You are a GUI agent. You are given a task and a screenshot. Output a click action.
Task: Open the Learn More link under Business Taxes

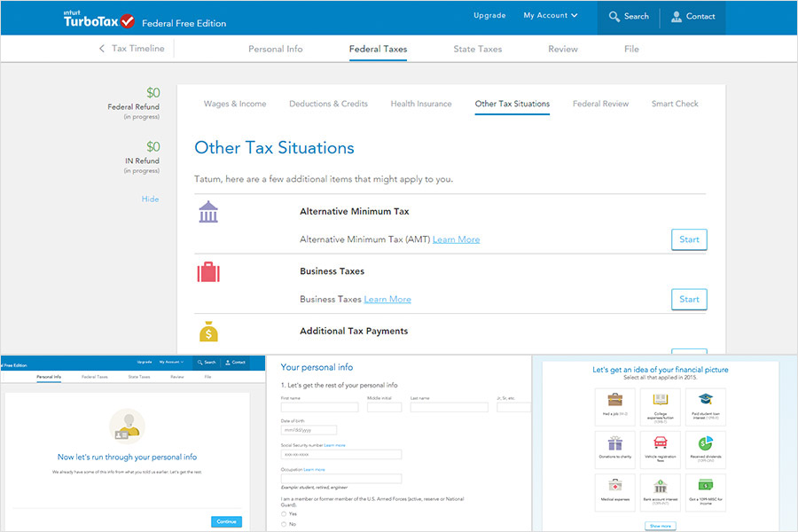click(x=387, y=299)
